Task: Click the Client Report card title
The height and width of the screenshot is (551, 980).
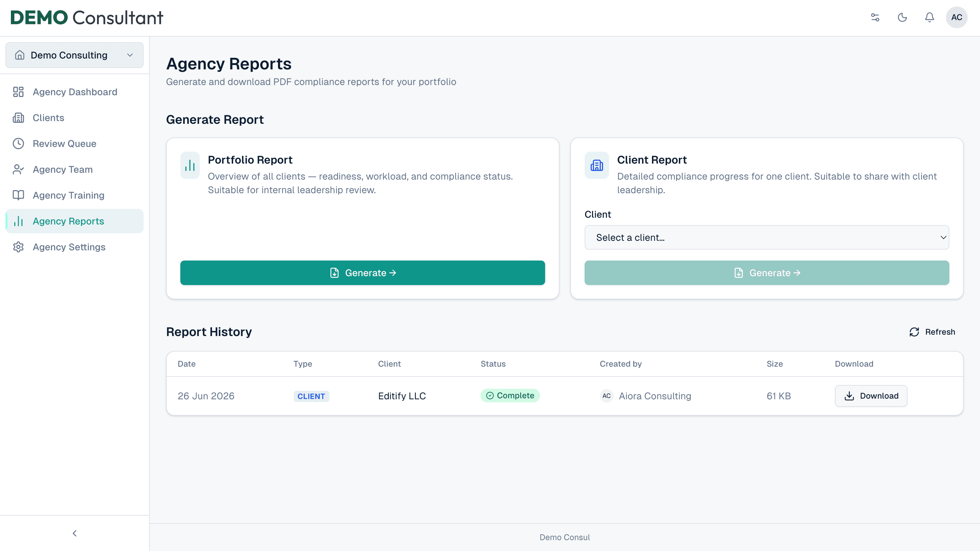Action: 652,160
